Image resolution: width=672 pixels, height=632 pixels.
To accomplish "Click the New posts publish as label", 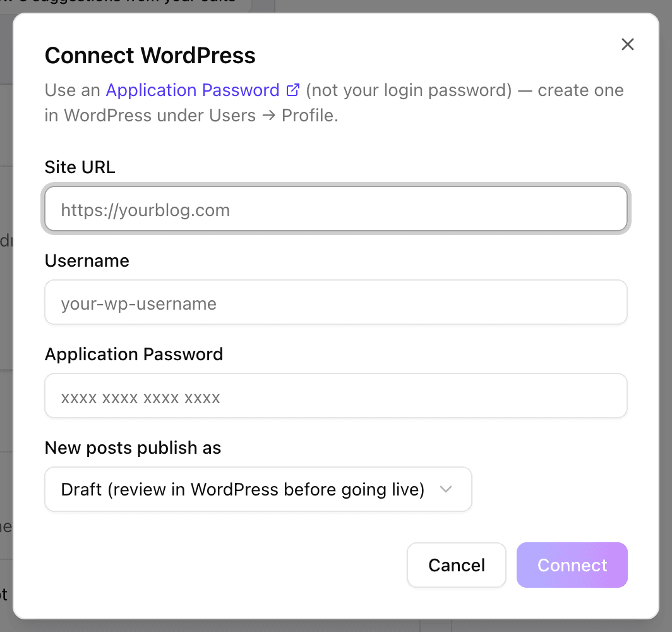I will pyautogui.click(x=133, y=447).
